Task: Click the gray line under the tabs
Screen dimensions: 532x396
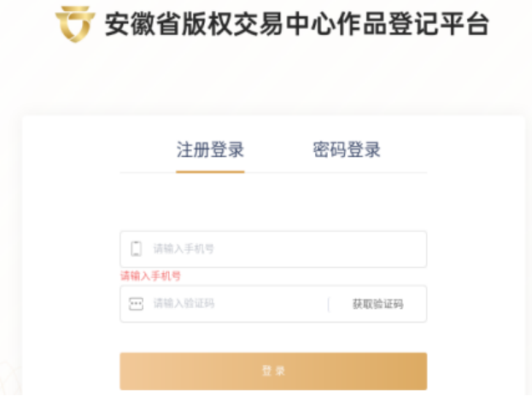Action: 336,172
